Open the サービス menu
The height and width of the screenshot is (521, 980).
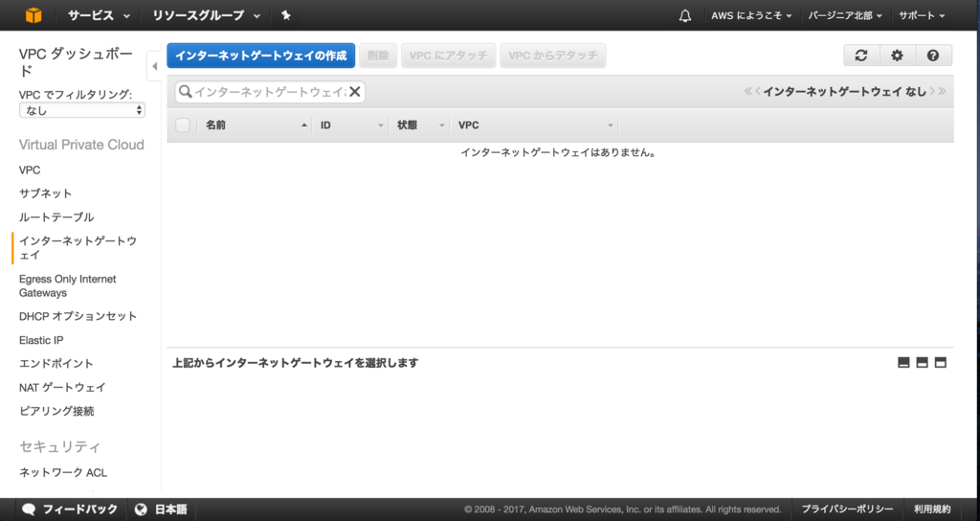(99, 15)
